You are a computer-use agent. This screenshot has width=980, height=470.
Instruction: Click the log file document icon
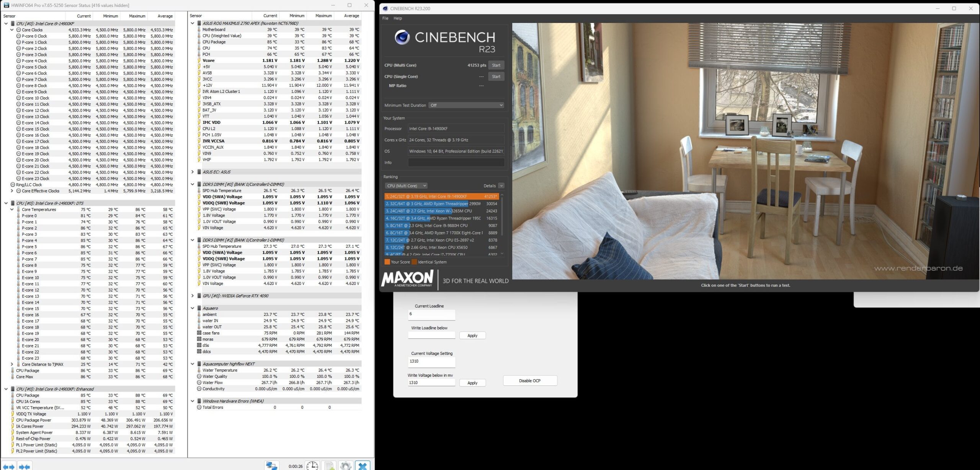pyautogui.click(x=329, y=466)
